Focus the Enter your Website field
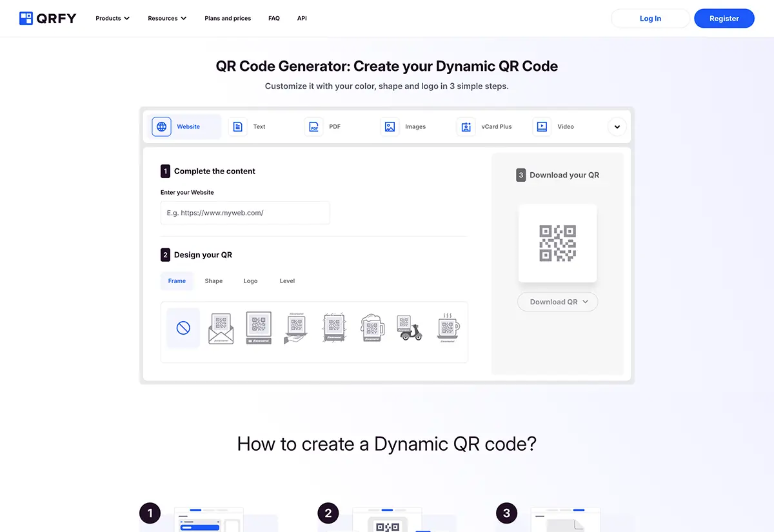The width and height of the screenshot is (774, 532). coord(245,213)
